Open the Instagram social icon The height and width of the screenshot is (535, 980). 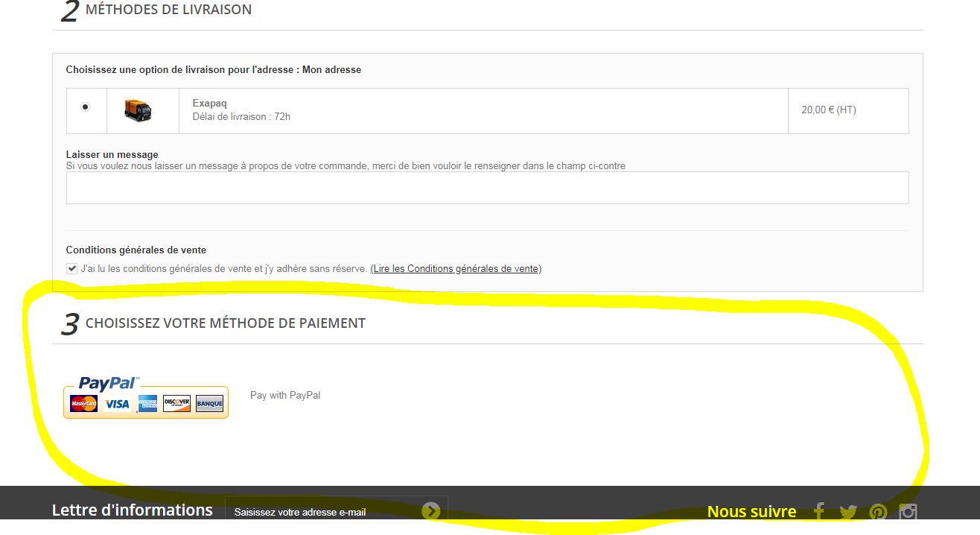click(x=908, y=512)
